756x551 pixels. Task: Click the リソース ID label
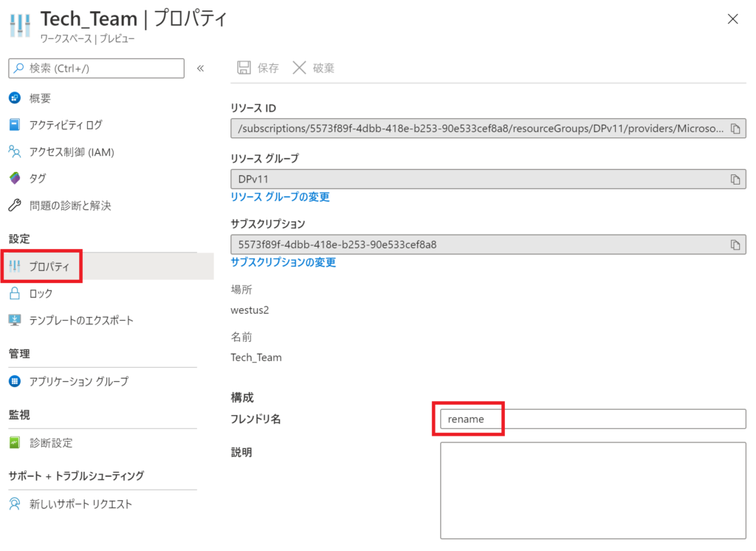tap(253, 108)
